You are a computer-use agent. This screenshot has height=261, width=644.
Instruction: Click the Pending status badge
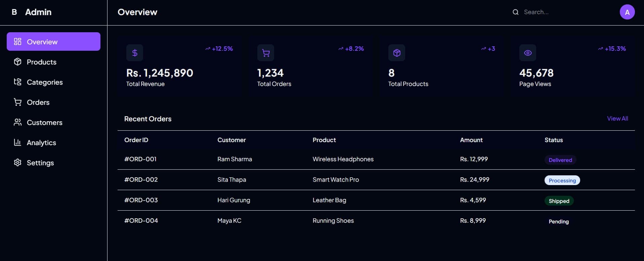[x=559, y=221]
